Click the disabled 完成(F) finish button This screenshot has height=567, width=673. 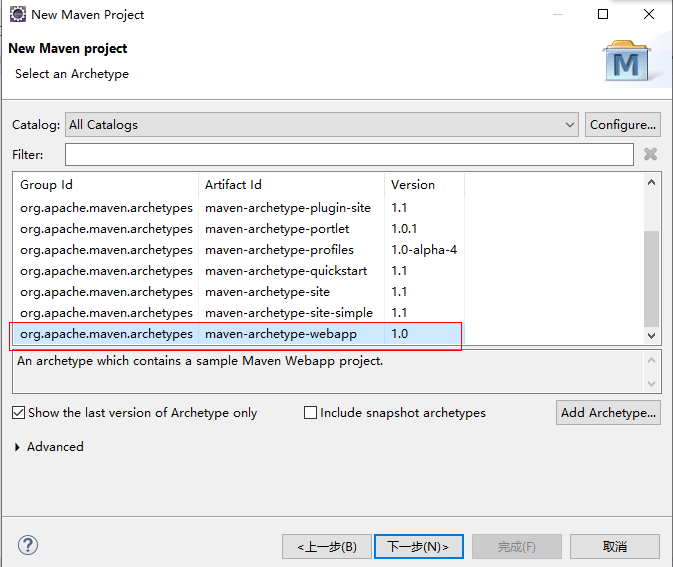pyautogui.click(x=517, y=546)
